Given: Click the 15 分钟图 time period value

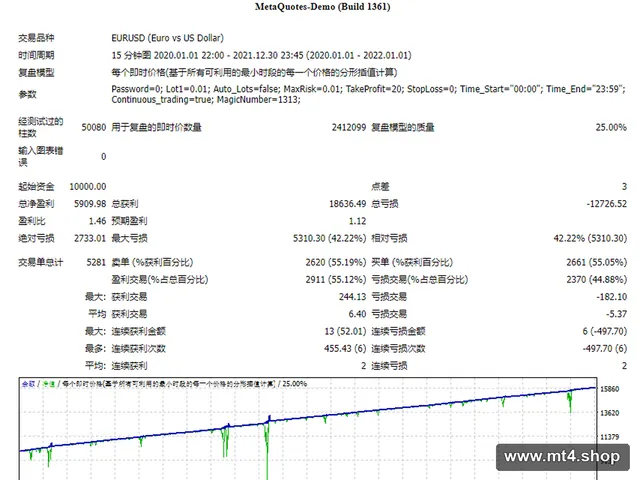Looking at the screenshot, I should point(261,55).
